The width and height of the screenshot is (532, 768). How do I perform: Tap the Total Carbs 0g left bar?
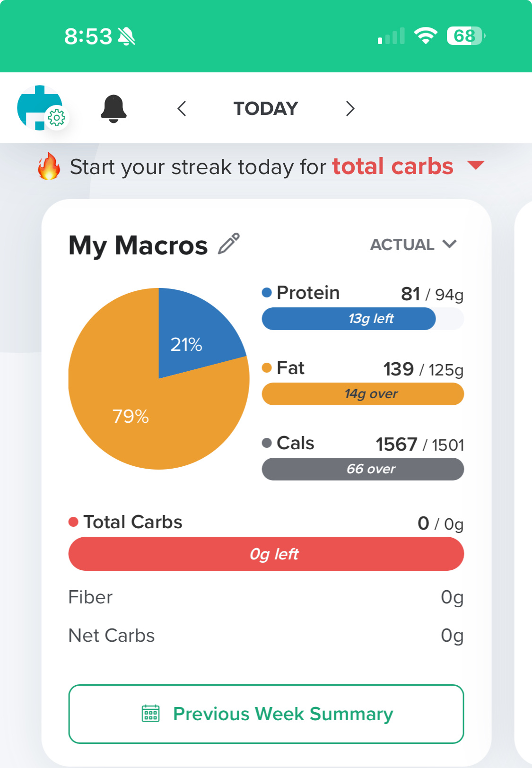coord(266,554)
